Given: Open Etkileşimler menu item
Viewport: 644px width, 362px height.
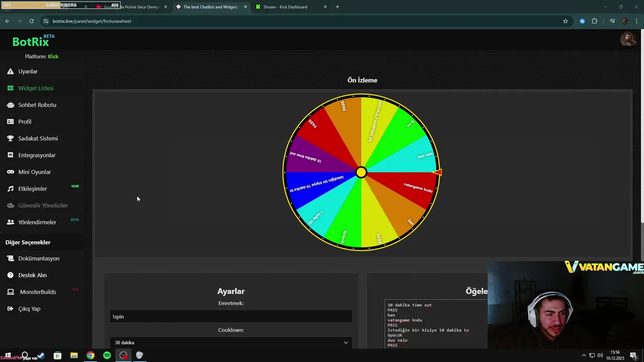Looking at the screenshot, I should tap(32, 189).
